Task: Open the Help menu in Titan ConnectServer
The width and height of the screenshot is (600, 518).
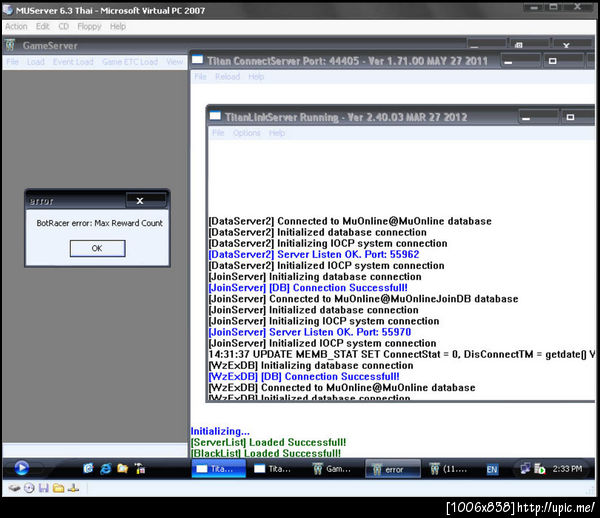Action: click(256, 77)
